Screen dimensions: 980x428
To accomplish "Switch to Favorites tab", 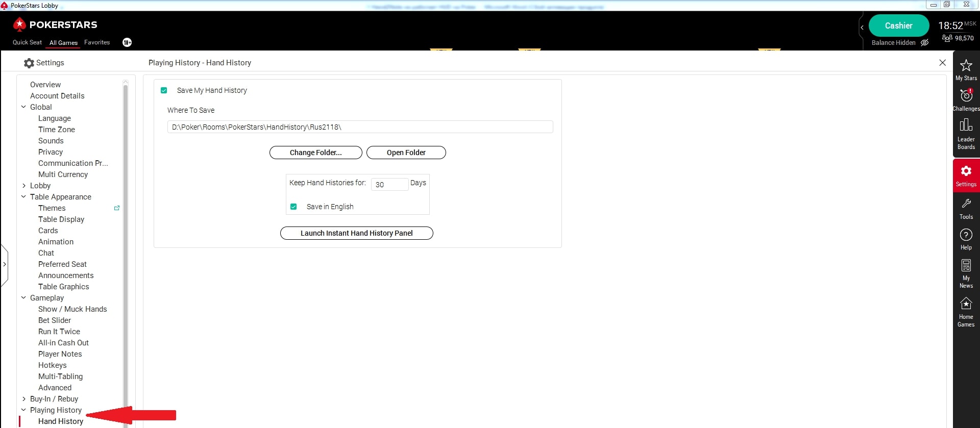I will [x=97, y=42].
